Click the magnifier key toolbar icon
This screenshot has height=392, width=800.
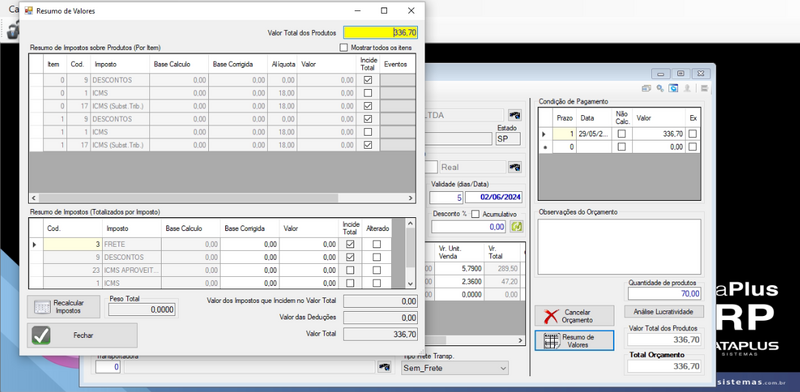click(x=660, y=88)
